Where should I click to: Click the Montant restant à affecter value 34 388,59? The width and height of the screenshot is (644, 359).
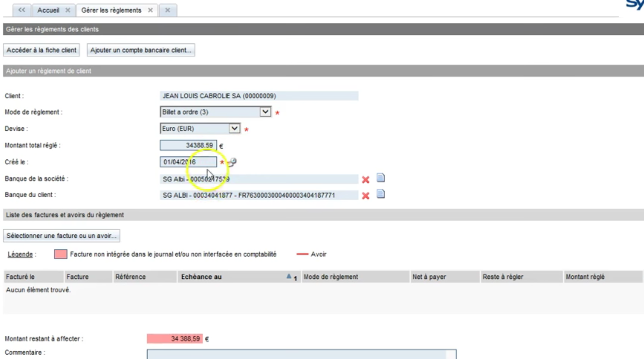pos(175,339)
